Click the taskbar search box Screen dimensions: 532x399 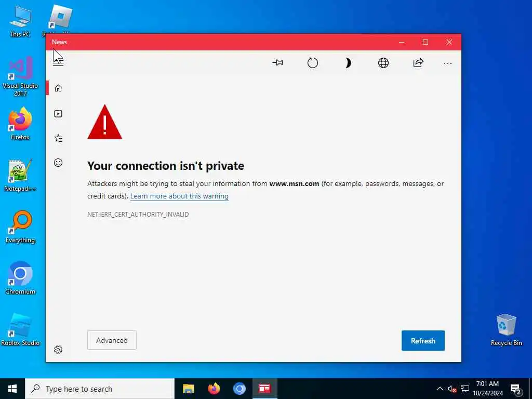point(99,389)
